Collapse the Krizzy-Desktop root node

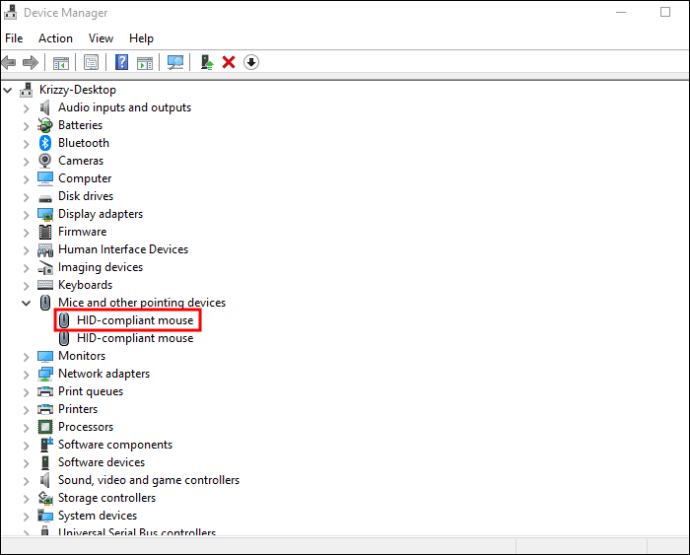pos(7,91)
